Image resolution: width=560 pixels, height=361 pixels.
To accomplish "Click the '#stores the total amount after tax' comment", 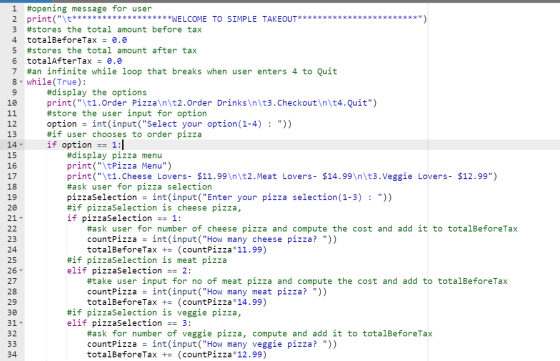I will tap(112, 50).
